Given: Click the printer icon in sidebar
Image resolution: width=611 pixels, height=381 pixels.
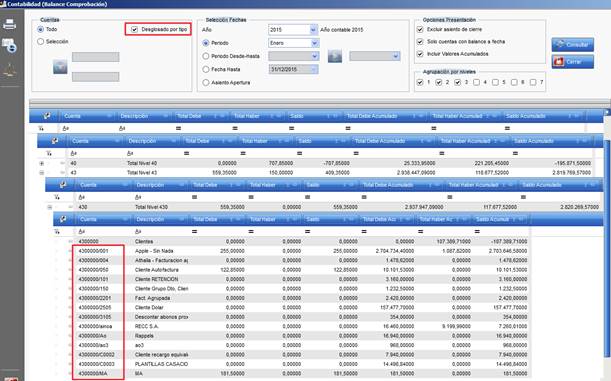Looking at the screenshot, I should coord(9,25).
